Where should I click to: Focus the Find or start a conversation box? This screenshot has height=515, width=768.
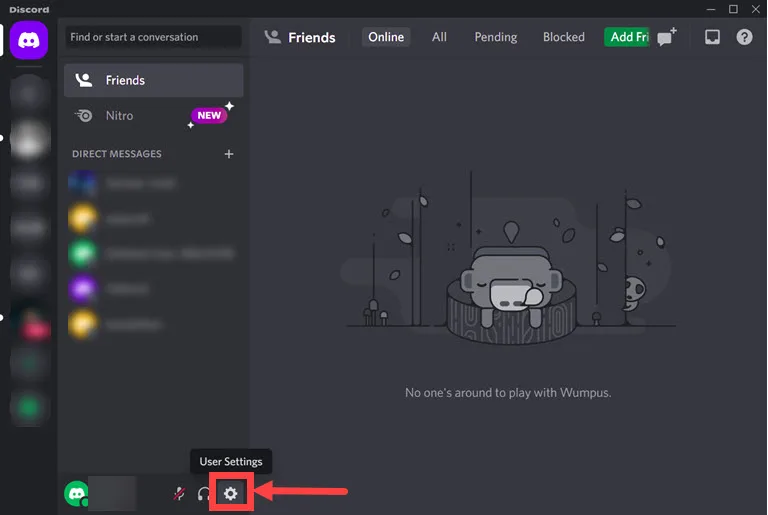tap(153, 37)
